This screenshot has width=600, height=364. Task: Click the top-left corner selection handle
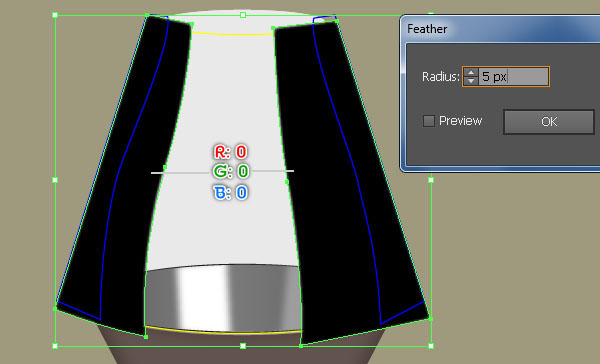tap(55, 15)
